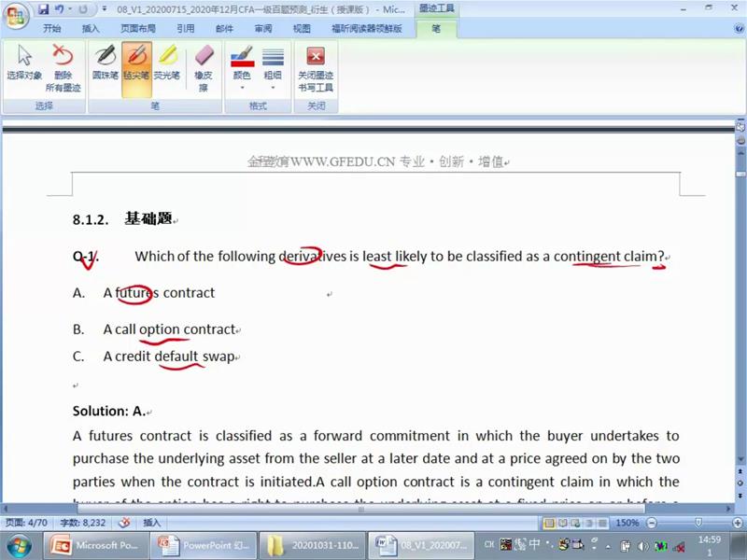Expand the undo history arrow
The image size is (747, 560).
tap(70, 8)
